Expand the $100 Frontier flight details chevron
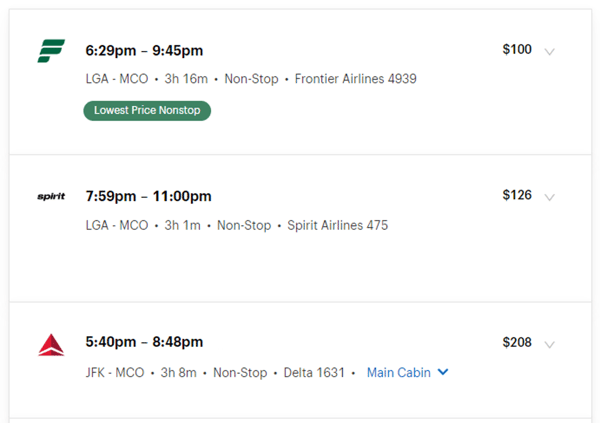This screenshot has height=423, width=600. [549, 51]
